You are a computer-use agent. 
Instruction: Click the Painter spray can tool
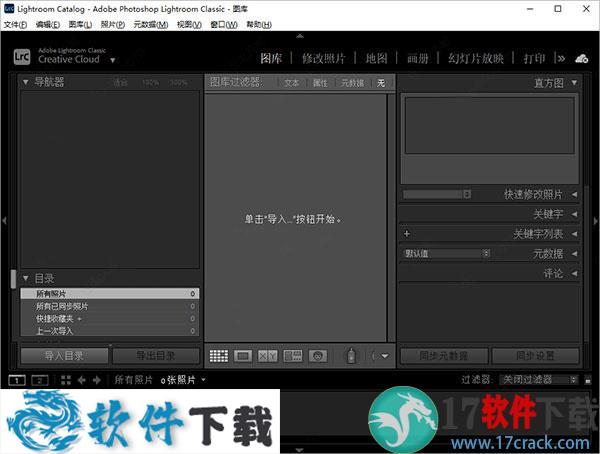(351, 355)
